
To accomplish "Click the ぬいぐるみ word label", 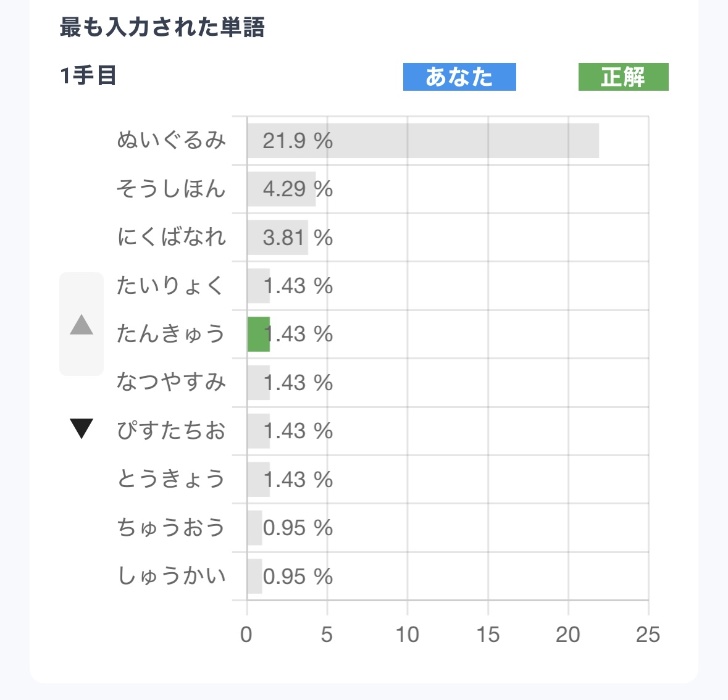I will pos(171,141).
